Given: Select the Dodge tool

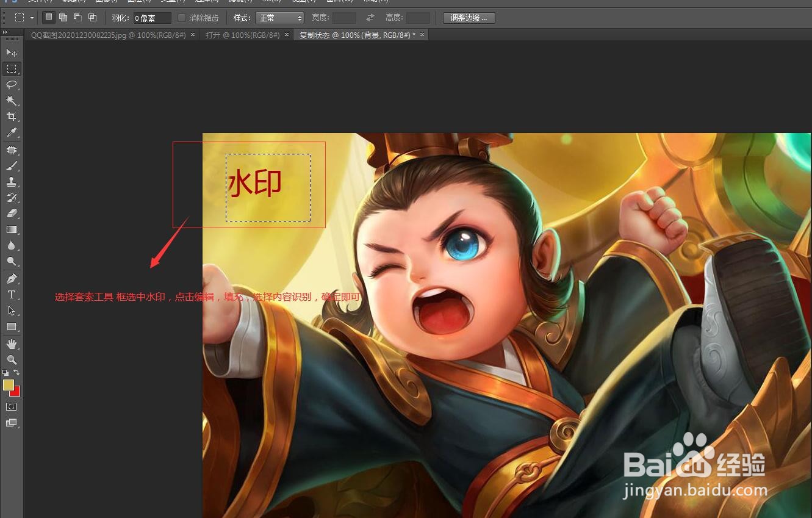Looking at the screenshot, I should [x=12, y=261].
